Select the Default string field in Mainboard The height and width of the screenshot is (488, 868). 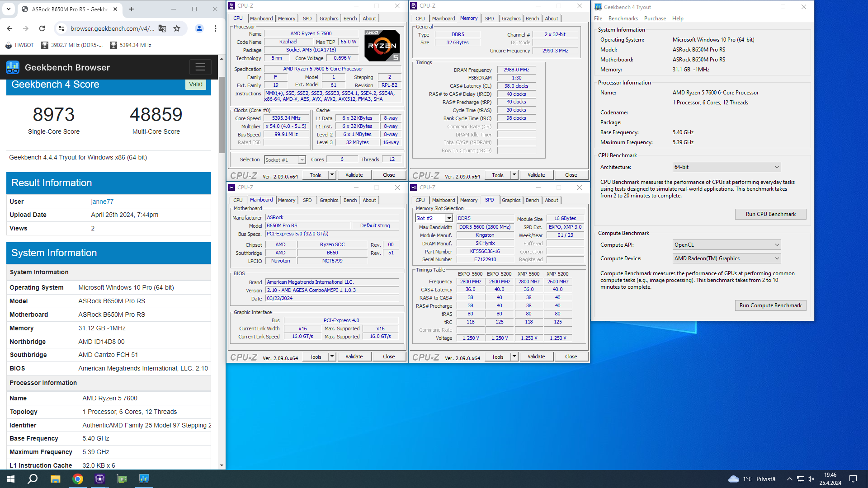point(375,225)
